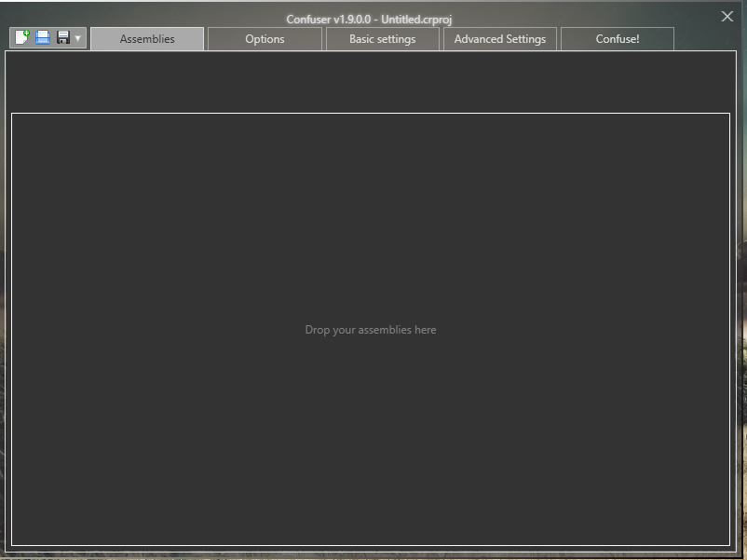The height and width of the screenshot is (560, 747).
Task: Create a new project with the document icon
Action: (x=22, y=37)
